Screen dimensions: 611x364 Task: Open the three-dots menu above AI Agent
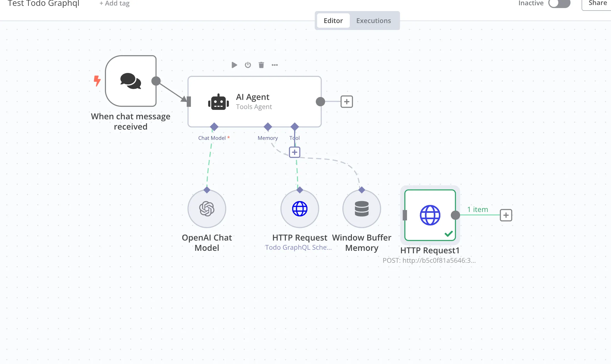275,65
